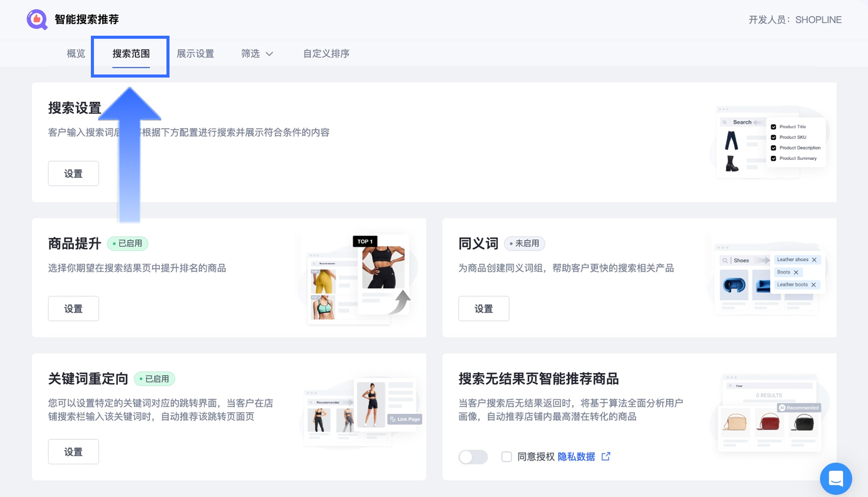Click 设置 button under 同义词

click(x=484, y=309)
